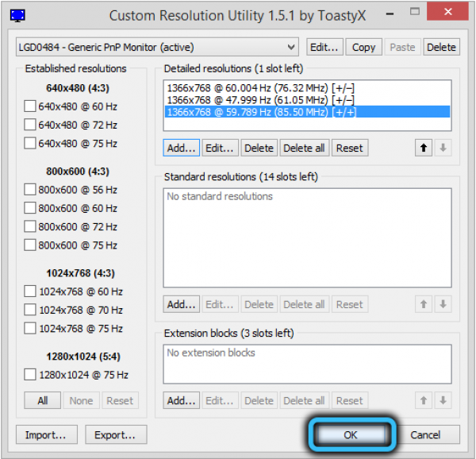476x459 pixels.
Task: Click Reset under Established resolutions
Action: [121, 400]
